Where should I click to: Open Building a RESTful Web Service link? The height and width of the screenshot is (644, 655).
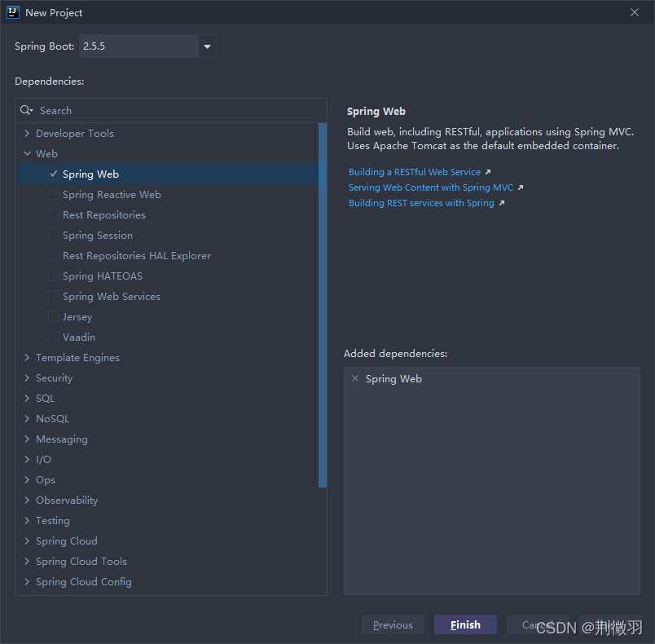point(415,172)
